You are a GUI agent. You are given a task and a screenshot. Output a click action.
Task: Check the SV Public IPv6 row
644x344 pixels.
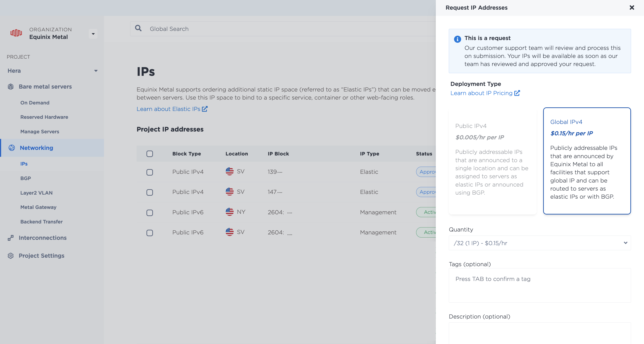(150, 233)
